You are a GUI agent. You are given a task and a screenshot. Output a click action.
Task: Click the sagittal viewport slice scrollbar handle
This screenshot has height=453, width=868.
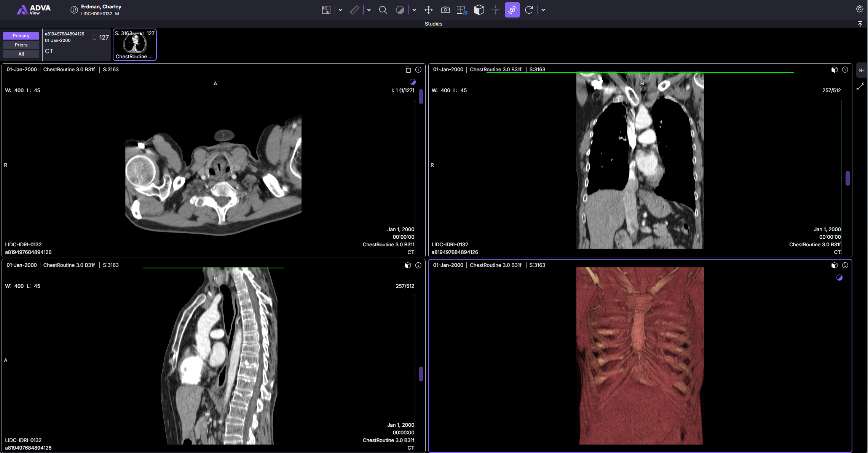421,374
